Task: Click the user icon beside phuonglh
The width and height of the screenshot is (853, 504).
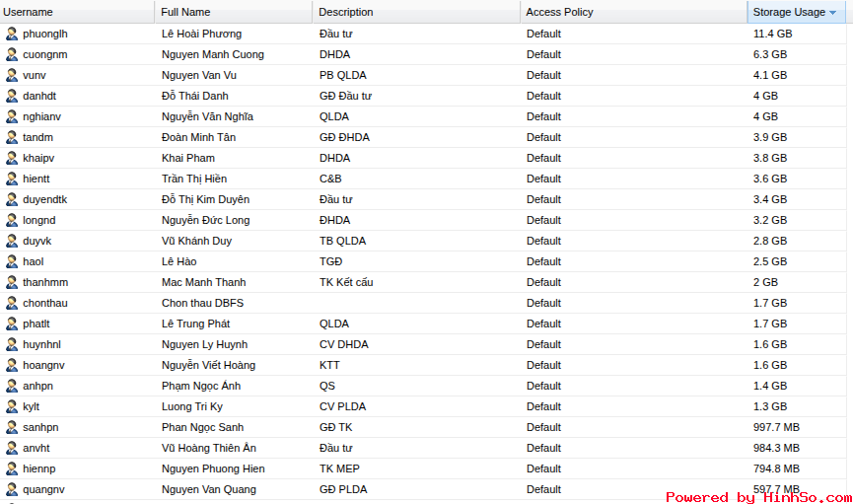Action: [12, 34]
